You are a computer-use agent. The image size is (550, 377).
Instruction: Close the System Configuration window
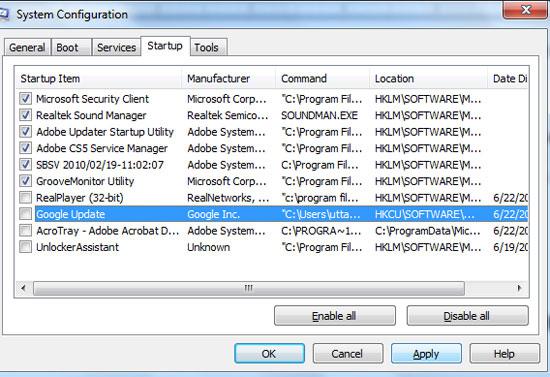[x=525, y=9]
